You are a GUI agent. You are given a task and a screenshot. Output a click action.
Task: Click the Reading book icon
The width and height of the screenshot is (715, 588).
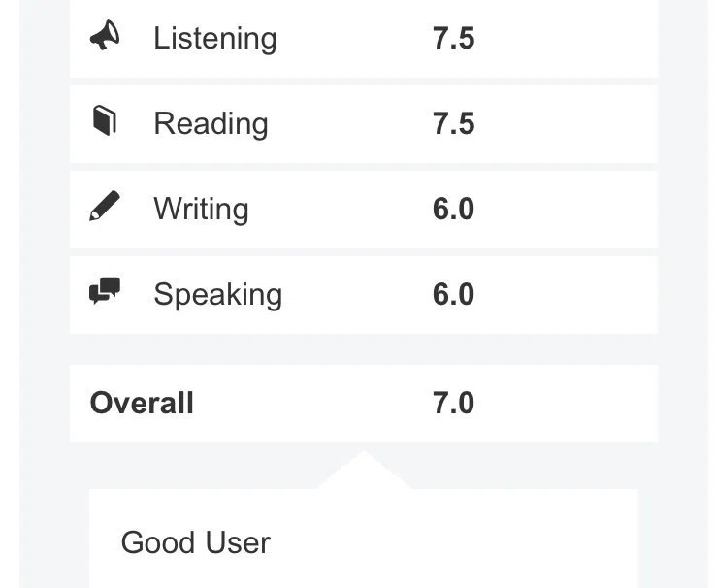[x=105, y=121]
